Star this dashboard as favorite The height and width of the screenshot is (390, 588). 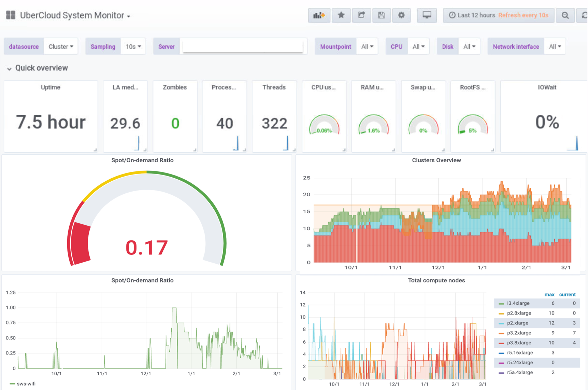coord(341,15)
